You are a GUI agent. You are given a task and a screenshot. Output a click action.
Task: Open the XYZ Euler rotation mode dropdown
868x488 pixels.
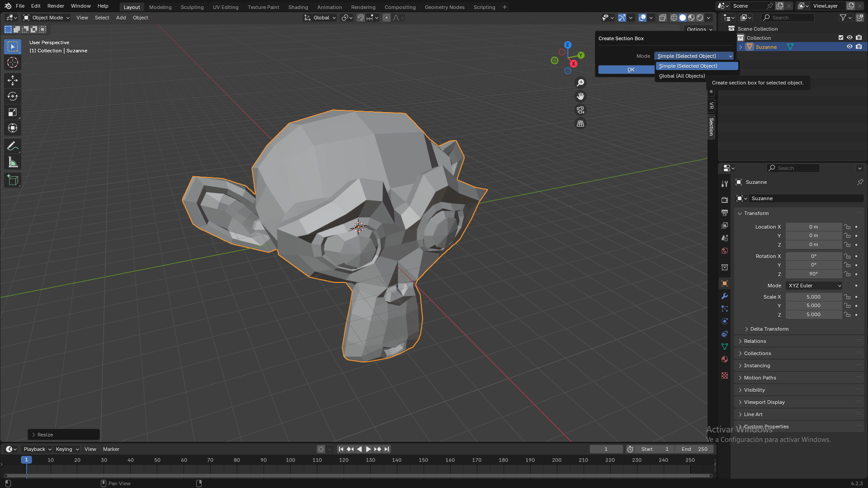click(x=813, y=286)
